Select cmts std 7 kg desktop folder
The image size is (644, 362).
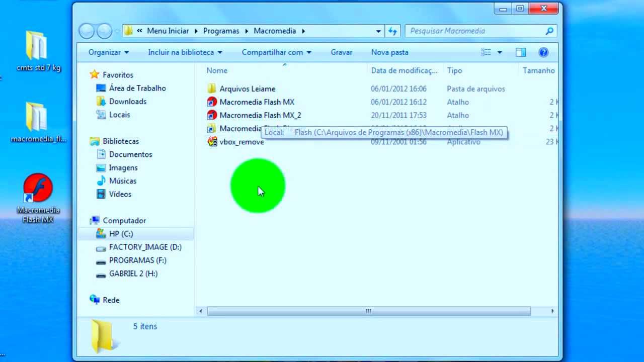[38, 51]
